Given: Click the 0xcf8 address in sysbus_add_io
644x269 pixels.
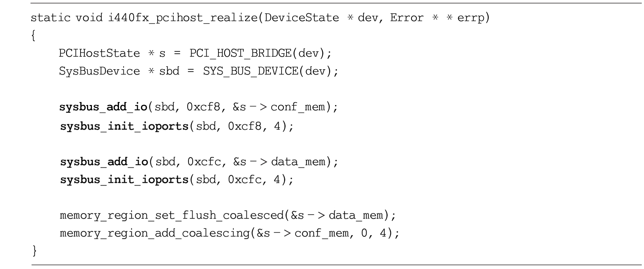Looking at the screenshot, I should tap(203, 107).
